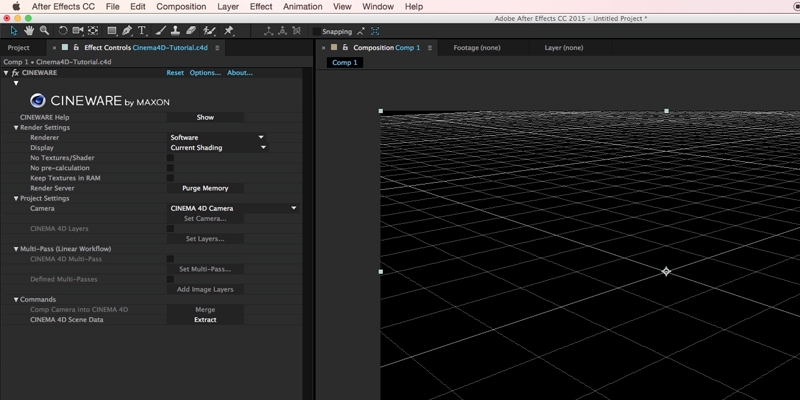
Task: Select the Hand tool
Action: (x=29, y=31)
